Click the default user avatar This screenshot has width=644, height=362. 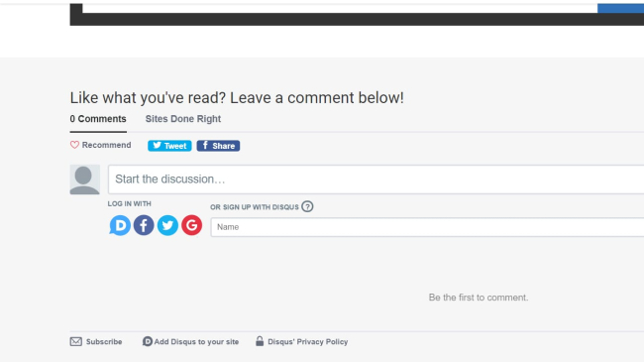click(x=85, y=180)
